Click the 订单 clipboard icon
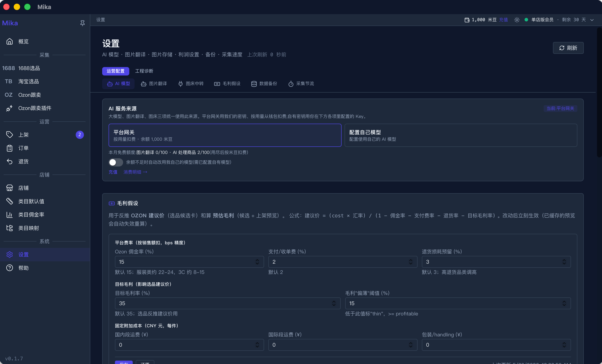Screen dimensions: 602x364 click(10, 148)
